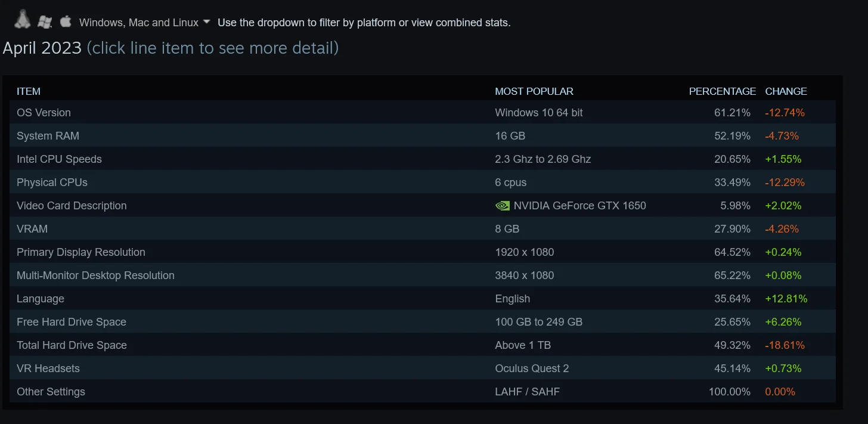Expand the OS Version row
868x424 pixels.
pos(422,112)
